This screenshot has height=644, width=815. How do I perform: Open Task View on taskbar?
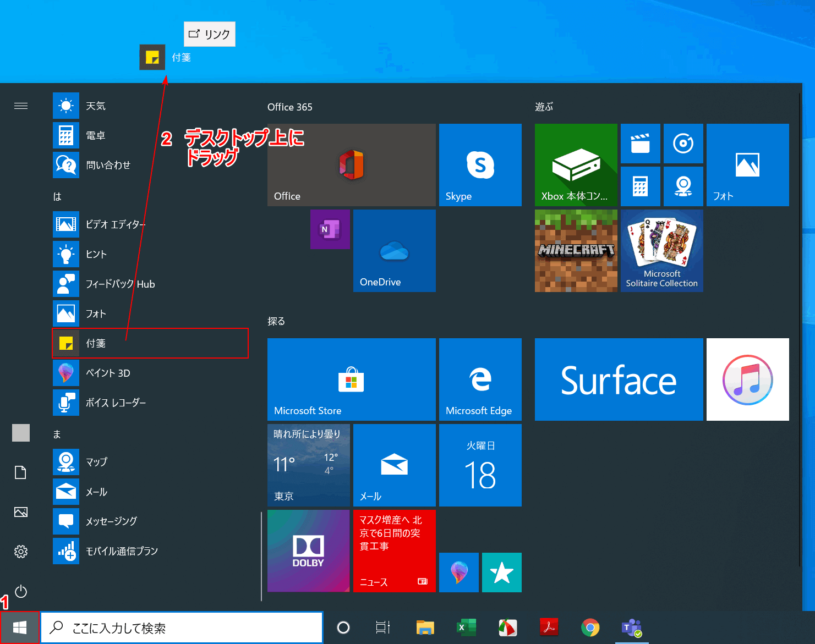[x=383, y=628]
